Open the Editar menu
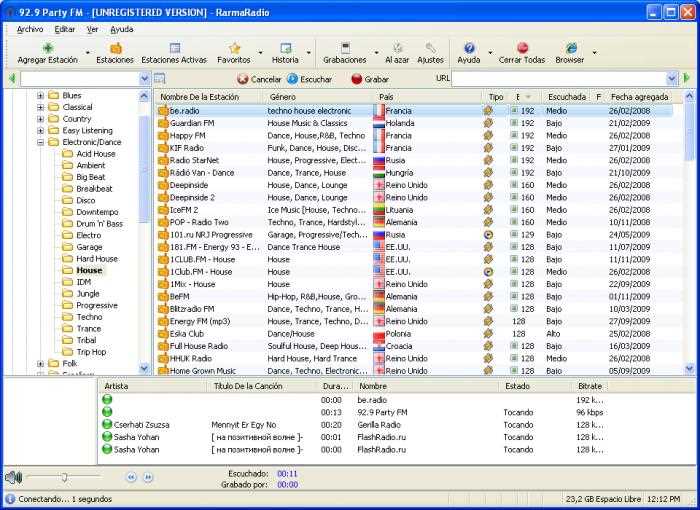This screenshot has width=700, height=510. 65,29
